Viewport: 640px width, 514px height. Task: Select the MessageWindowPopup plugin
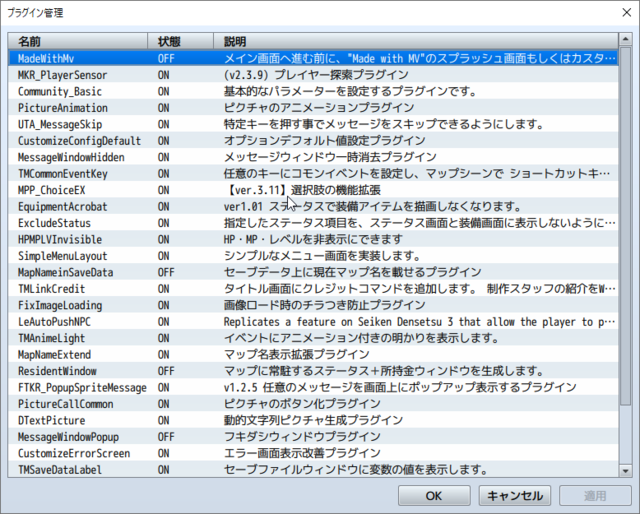click(313, 437)
